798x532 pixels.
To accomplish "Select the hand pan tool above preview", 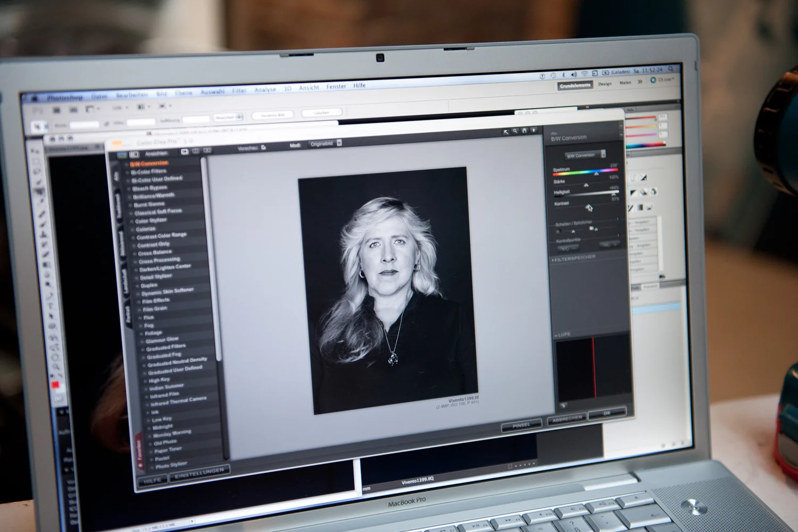I will [x=524, y=130].
